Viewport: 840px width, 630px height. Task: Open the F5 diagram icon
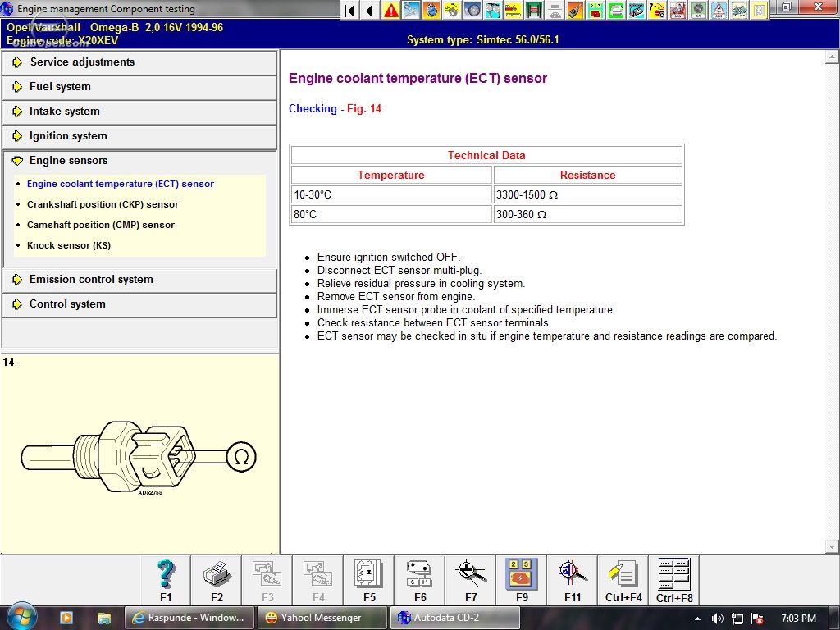[370, 580]
